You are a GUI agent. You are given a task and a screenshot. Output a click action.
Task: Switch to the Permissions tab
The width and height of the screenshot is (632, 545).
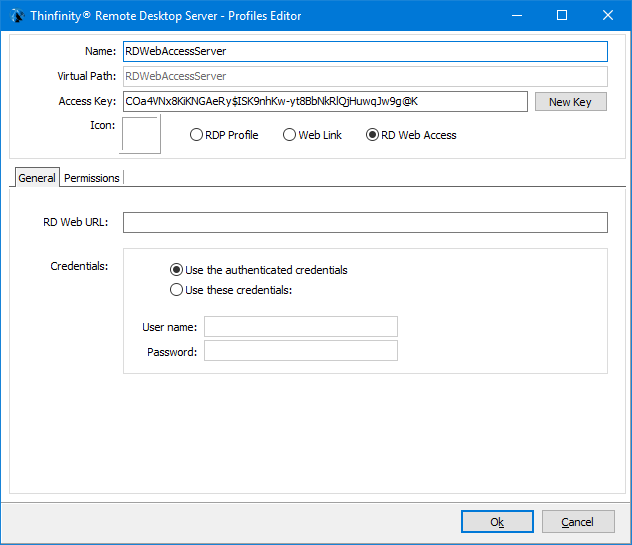[92, 178]
